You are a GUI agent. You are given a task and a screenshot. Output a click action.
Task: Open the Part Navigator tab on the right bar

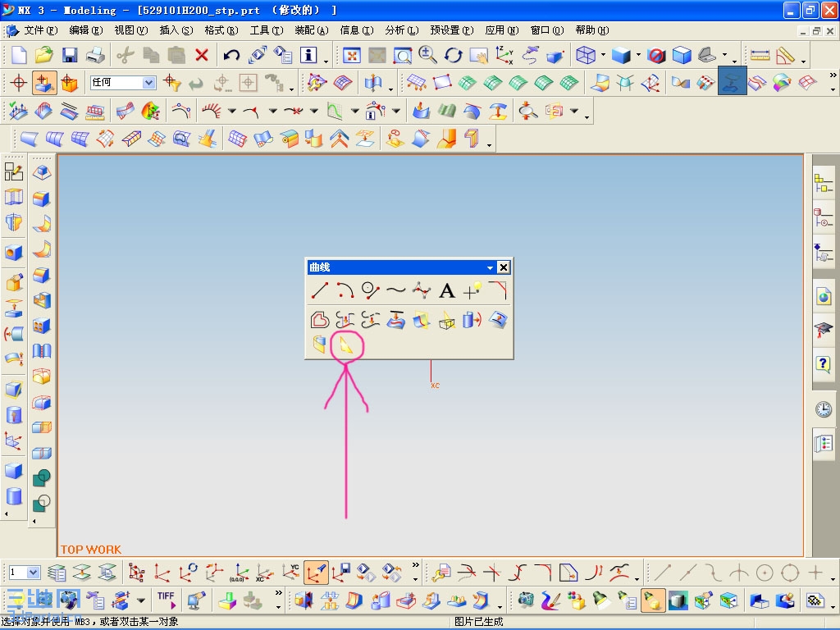click(824, 218)
